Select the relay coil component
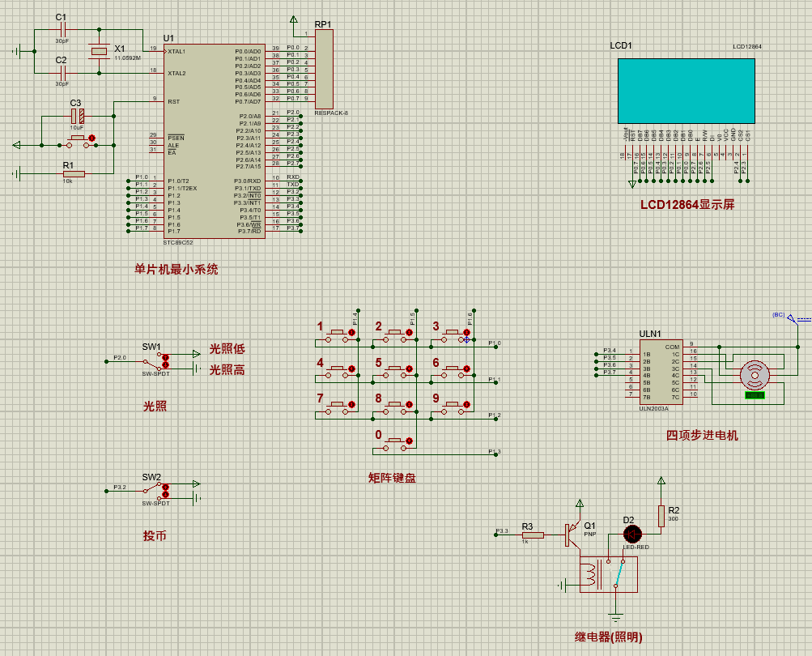 [591, 576]
